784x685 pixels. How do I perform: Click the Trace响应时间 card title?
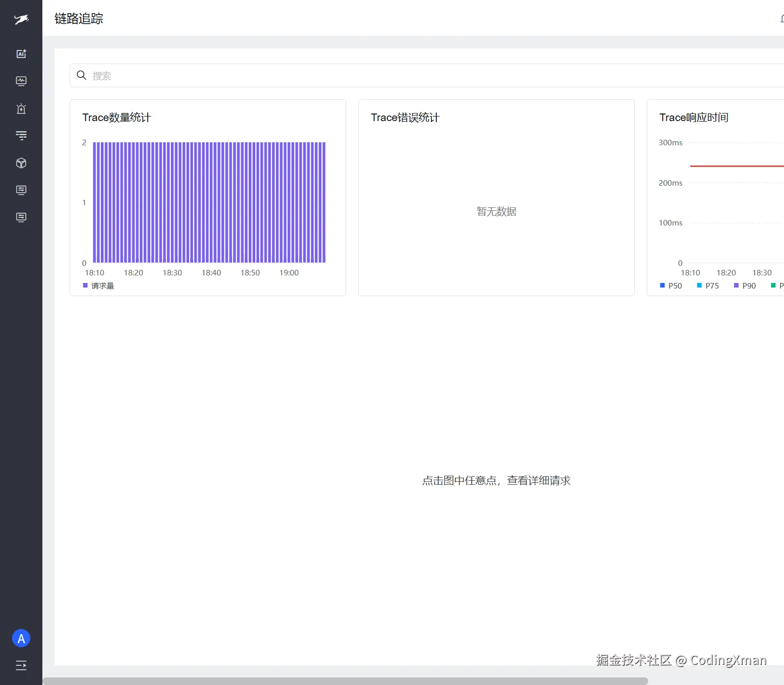coord(694,118)
